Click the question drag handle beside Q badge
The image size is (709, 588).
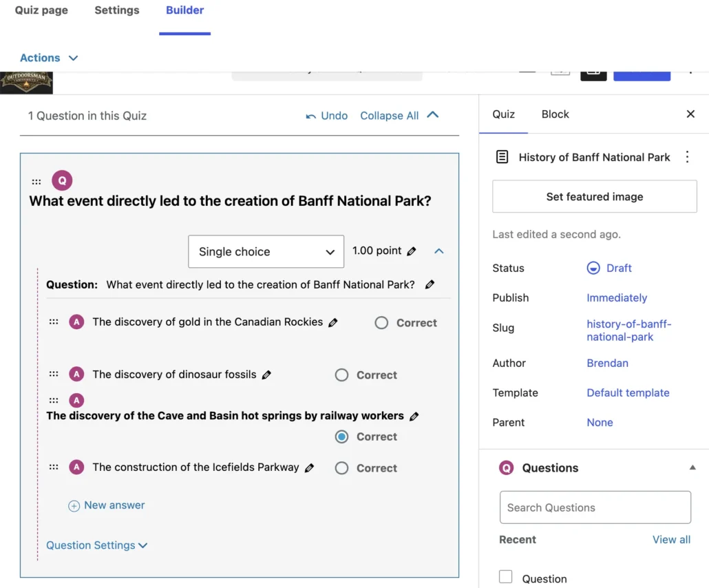click(36, 182)
